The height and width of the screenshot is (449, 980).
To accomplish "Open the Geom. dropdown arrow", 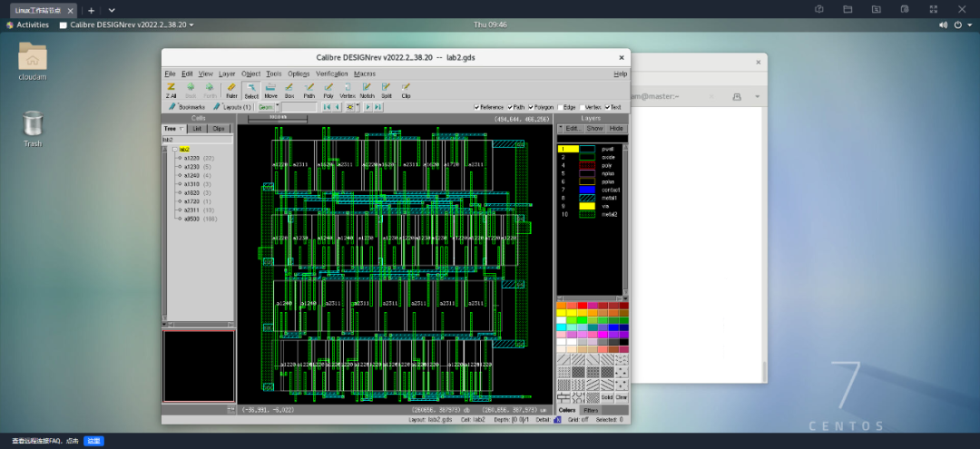I will (x=277, y=107).
